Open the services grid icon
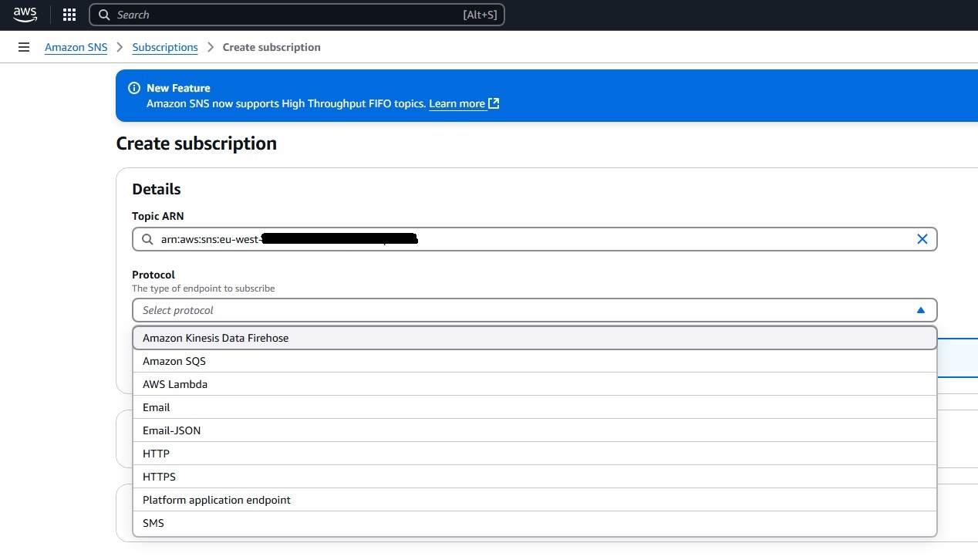 click(69, 14)
